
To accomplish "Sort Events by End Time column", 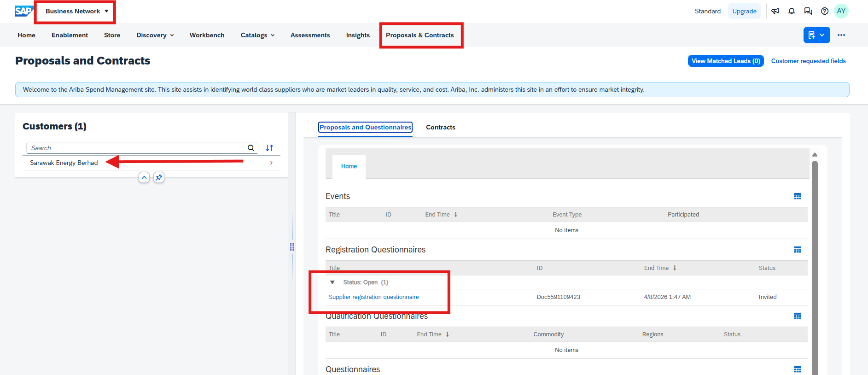I will (441, 215).
